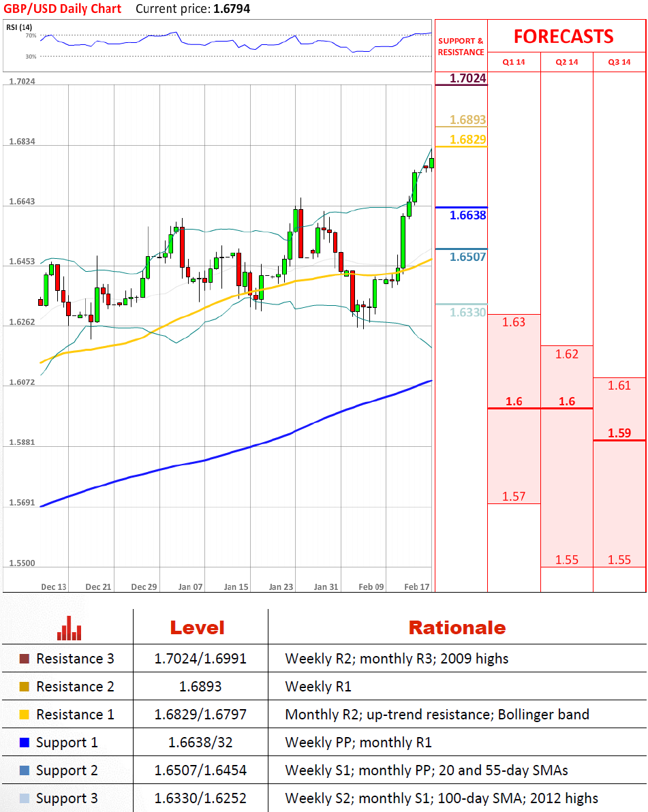Screen dimensions: 648x812
Task: Click the red bar chart icon in table header
Action: (69, 627)
